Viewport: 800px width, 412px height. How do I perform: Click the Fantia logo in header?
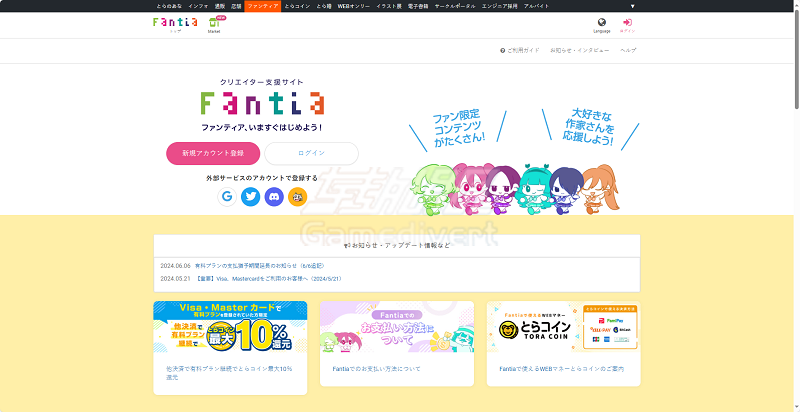click(x=168, y=22)
